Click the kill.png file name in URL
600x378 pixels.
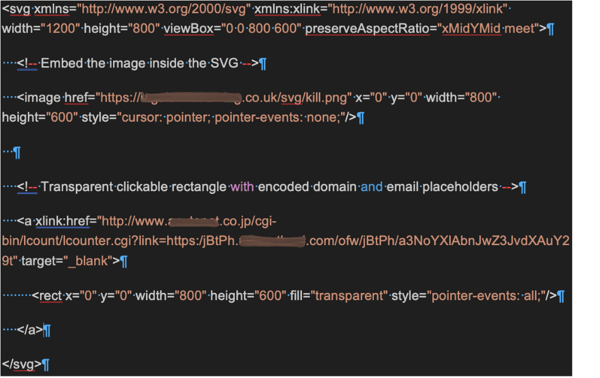[325, 98]
